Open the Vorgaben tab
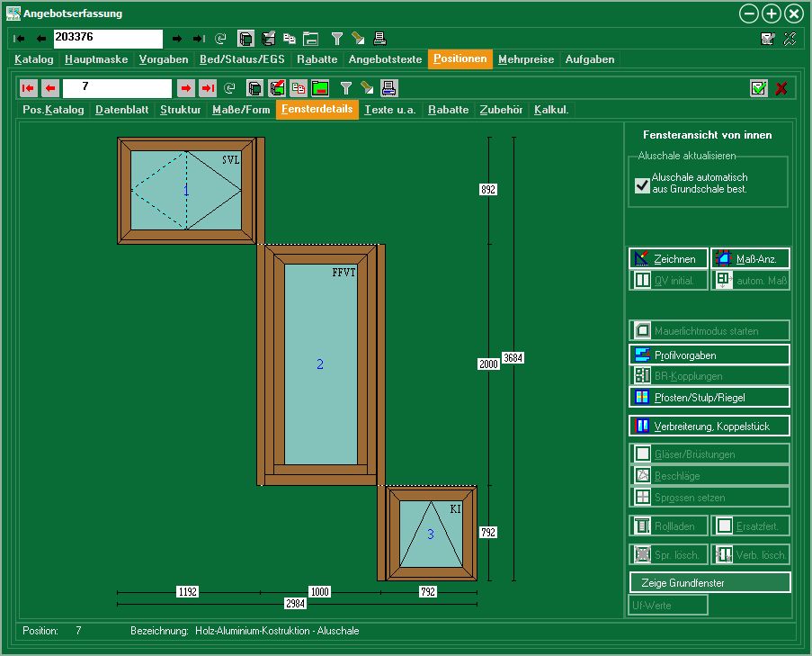Image resolution: width=812 pixels, height=656 pixels. 164,59
